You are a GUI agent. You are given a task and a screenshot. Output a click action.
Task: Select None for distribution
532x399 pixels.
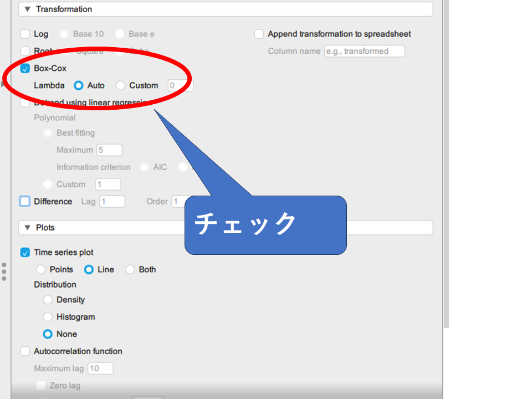tap(48, 334)
